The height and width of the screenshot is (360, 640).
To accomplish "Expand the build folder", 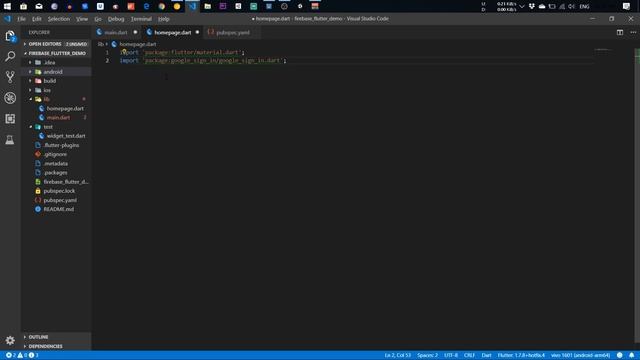I will coord(30,81).
